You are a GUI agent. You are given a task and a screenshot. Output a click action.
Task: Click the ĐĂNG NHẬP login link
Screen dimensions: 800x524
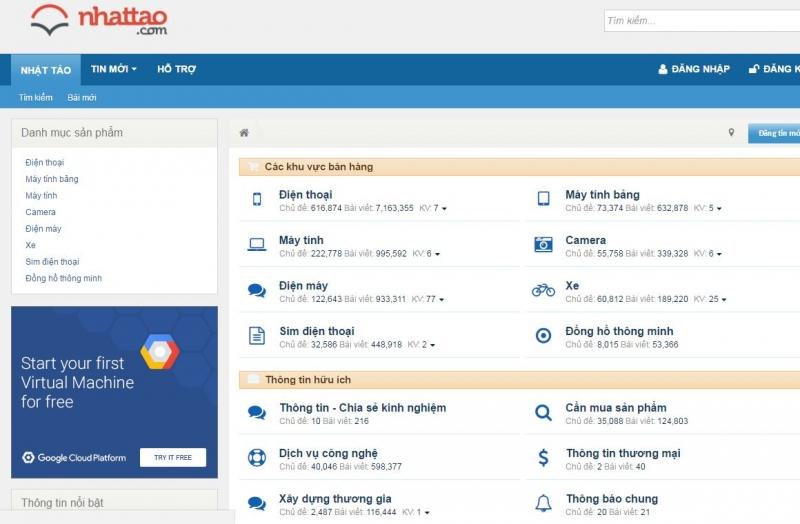click(x=692, y=69)
